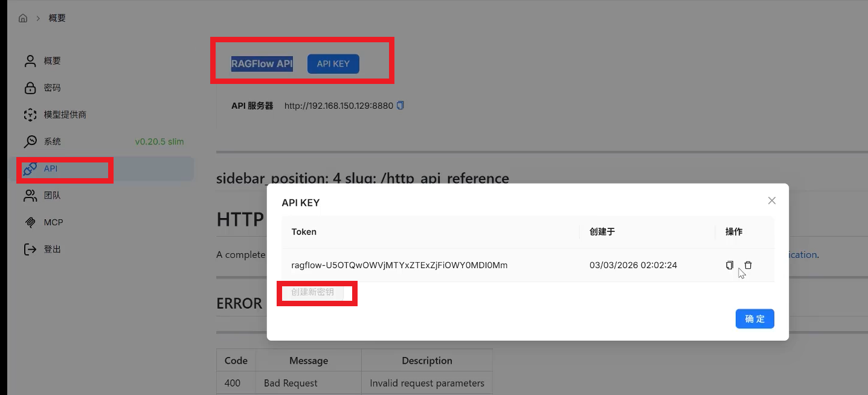
Task: Select the 密码 lock icon
Action: coord(30,88)
